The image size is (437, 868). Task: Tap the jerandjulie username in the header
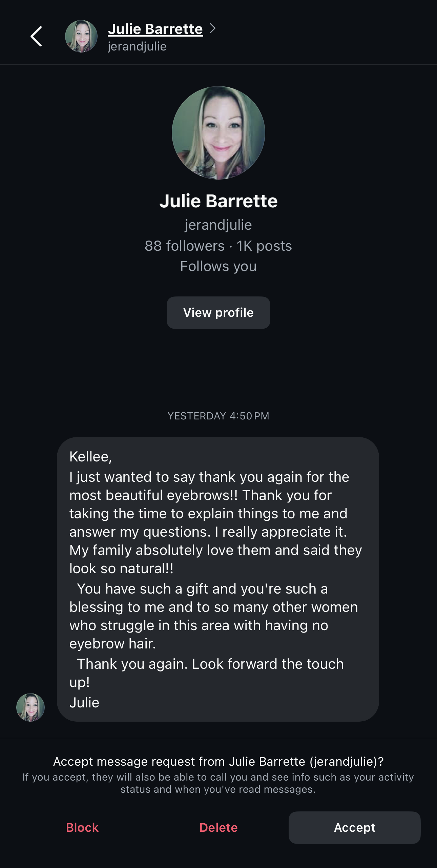coord(137,46)
